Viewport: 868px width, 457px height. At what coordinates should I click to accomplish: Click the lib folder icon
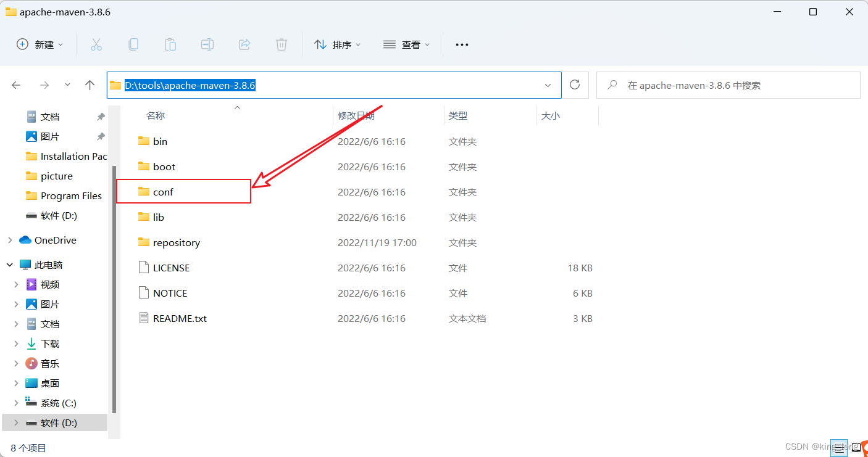(144, 217)
